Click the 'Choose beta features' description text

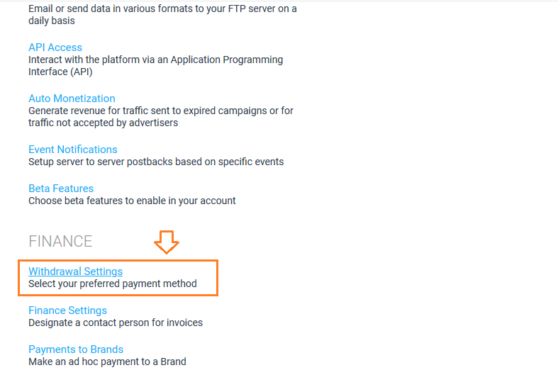pos(132,201)
